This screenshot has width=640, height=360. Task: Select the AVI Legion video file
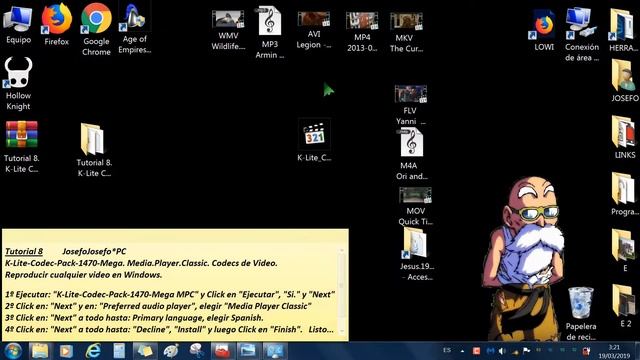(x=314, y=30)
